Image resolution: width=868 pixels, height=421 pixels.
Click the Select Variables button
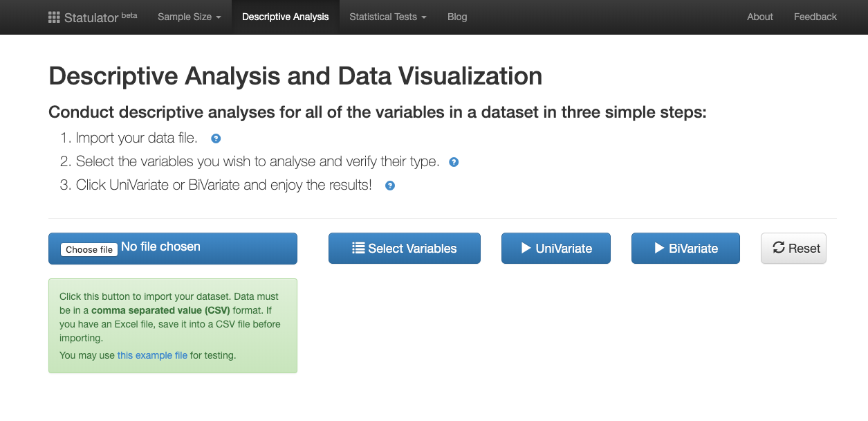point(404,248)
